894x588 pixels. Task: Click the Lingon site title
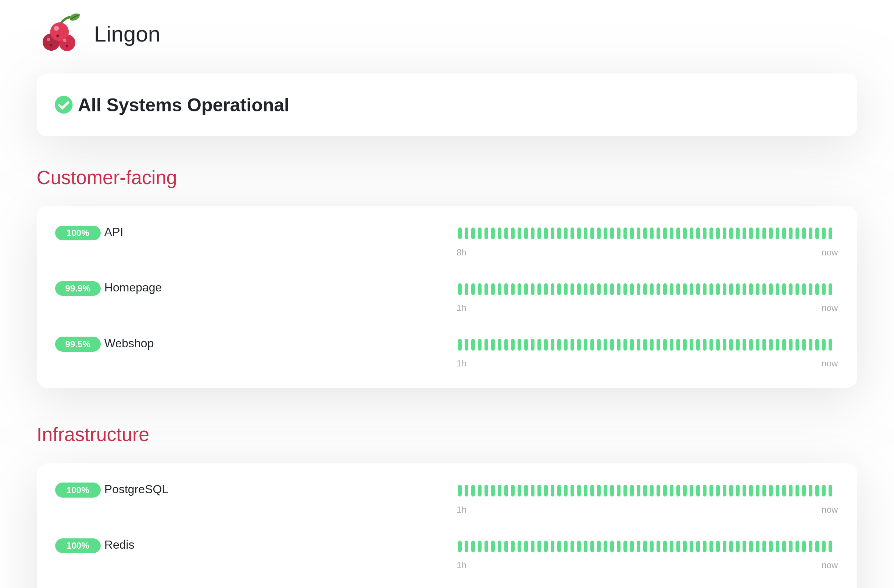pos(127,34)
